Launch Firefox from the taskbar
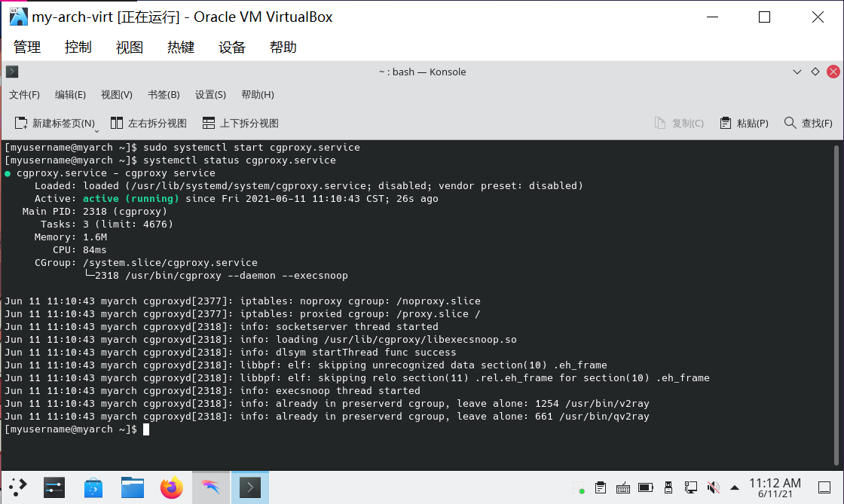844x504 pixels. 172,487
